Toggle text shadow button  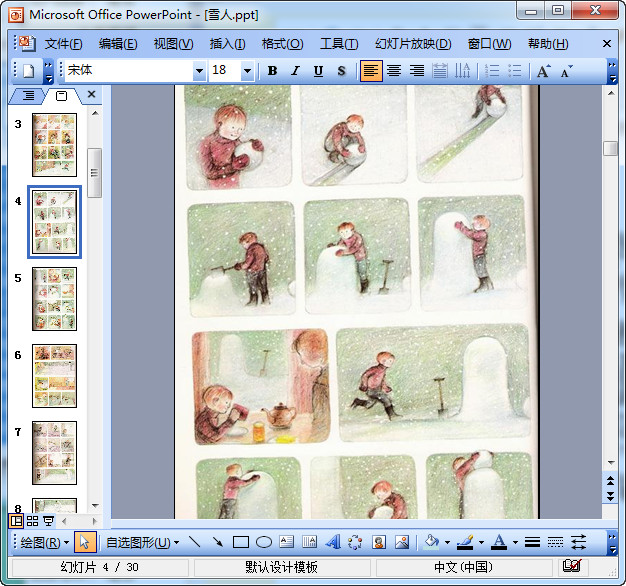click(341, 71)
